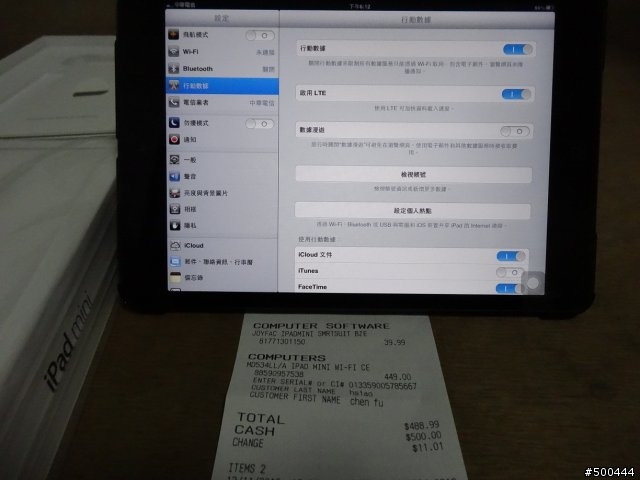This screenshot has height=480, width=640.
Task: Tap the 設定 sidebar header title
Action: (x=222, y=19)
